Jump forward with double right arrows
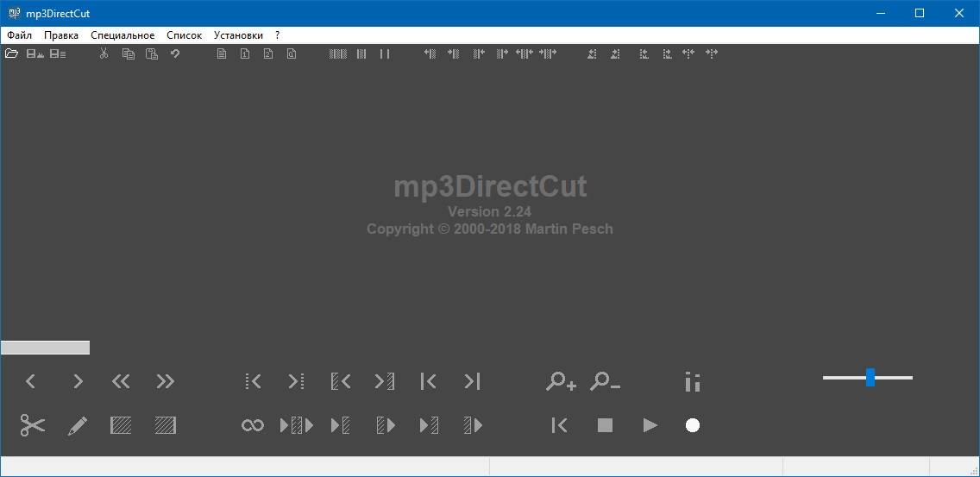The width and height of the screenshot is (980, 477). tap(165, 380)
